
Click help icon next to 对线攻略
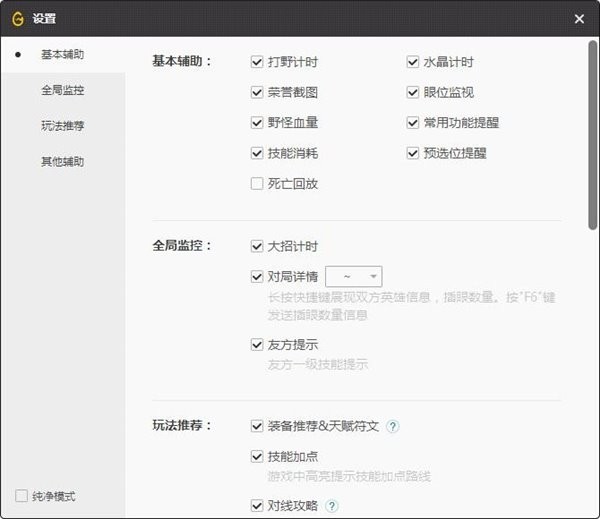332,506
